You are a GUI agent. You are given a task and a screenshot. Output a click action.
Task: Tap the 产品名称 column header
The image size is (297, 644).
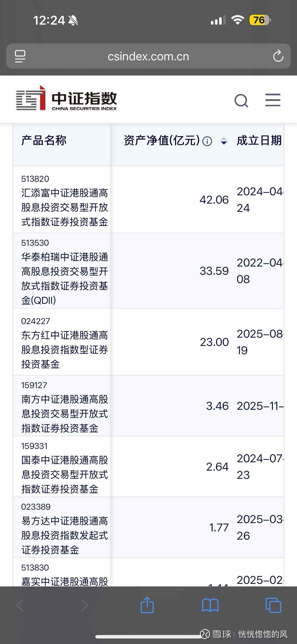pyautogui.click(x=44, y=141)
